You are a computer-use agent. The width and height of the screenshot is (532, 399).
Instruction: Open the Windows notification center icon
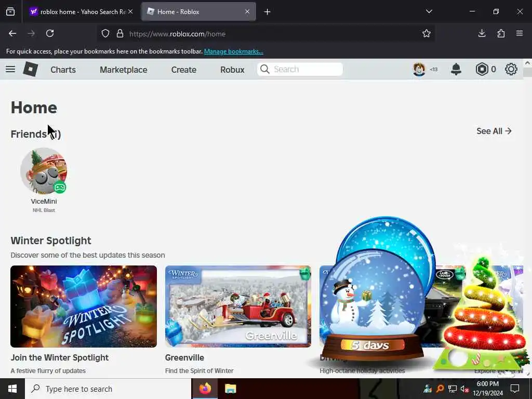(515, 389)
